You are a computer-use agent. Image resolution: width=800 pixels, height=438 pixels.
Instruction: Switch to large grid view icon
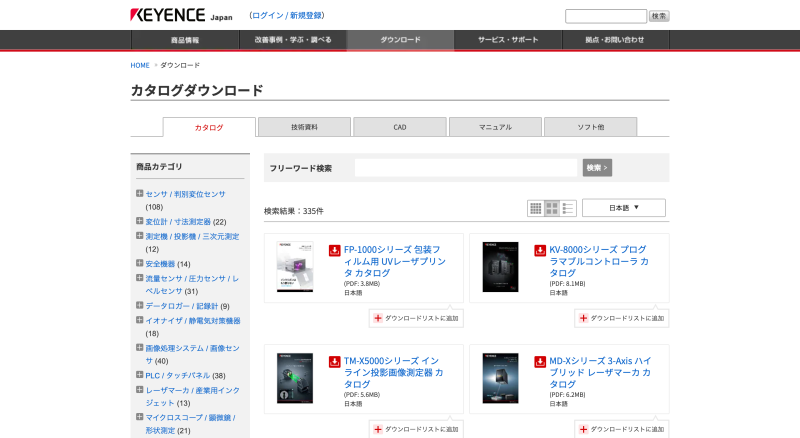[x=552, y=208]
